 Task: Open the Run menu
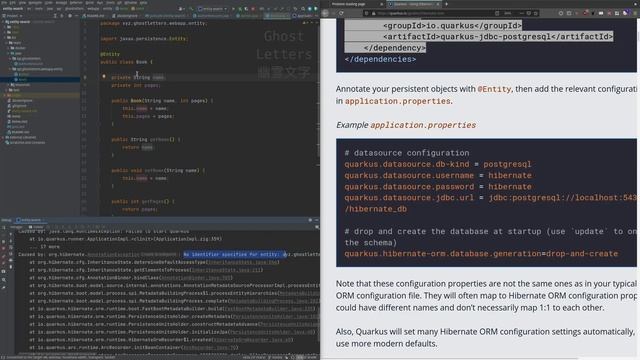point(100,2)
